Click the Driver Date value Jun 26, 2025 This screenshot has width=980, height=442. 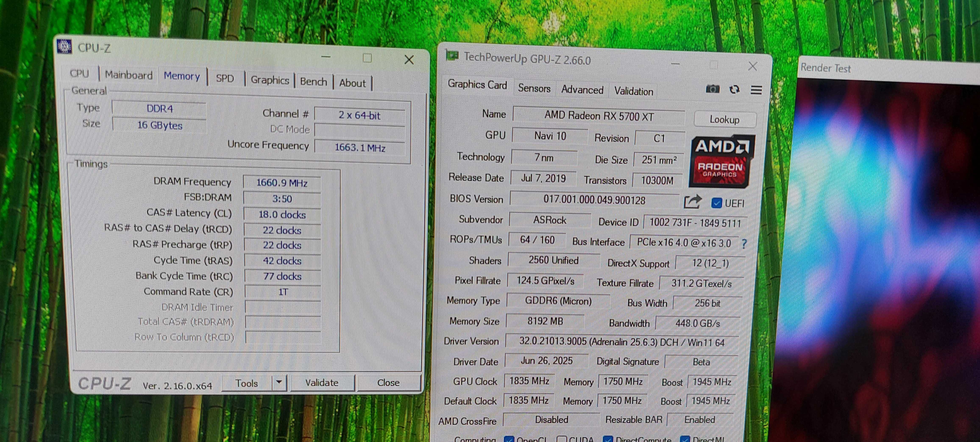[x=546, y=361]
